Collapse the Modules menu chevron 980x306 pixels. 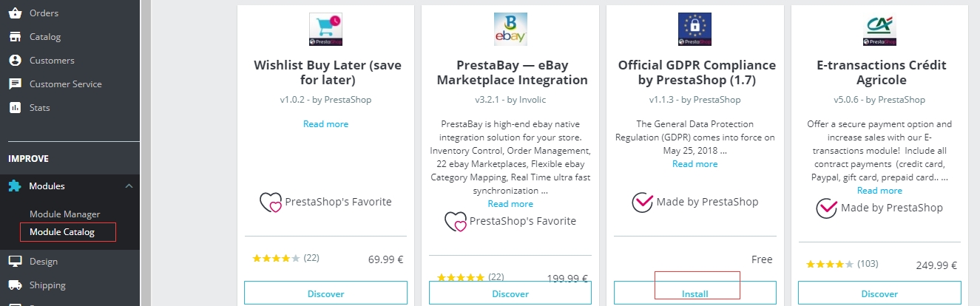coord(129,186)
